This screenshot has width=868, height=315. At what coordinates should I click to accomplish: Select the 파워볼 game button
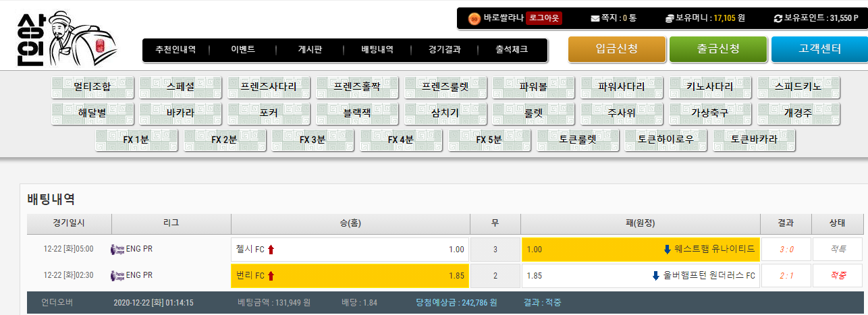pyautogui.click(x=533, y=87)
